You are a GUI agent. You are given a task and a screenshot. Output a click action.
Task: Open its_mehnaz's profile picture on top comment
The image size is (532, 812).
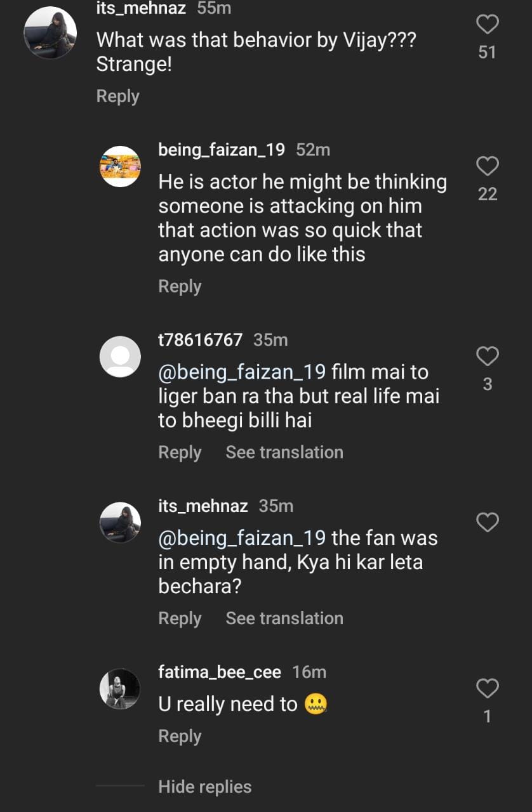pos(50,33)
